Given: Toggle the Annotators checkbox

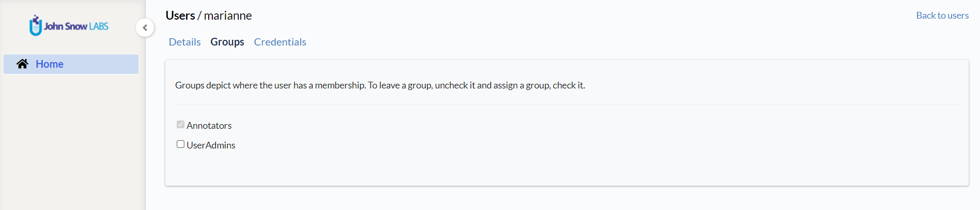Looking at the screenshot, I should pyautogui.click(x=180, y=125).
